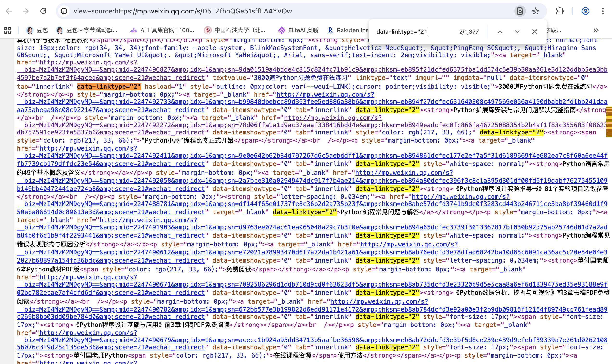
Task: Click the 2/1,377 match counter
Action: tap(469, 32)
